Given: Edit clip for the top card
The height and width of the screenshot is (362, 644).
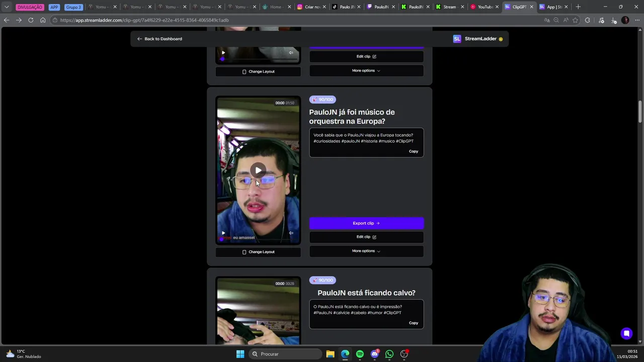Looking at the screenshot, I should [x=366, y=56].
